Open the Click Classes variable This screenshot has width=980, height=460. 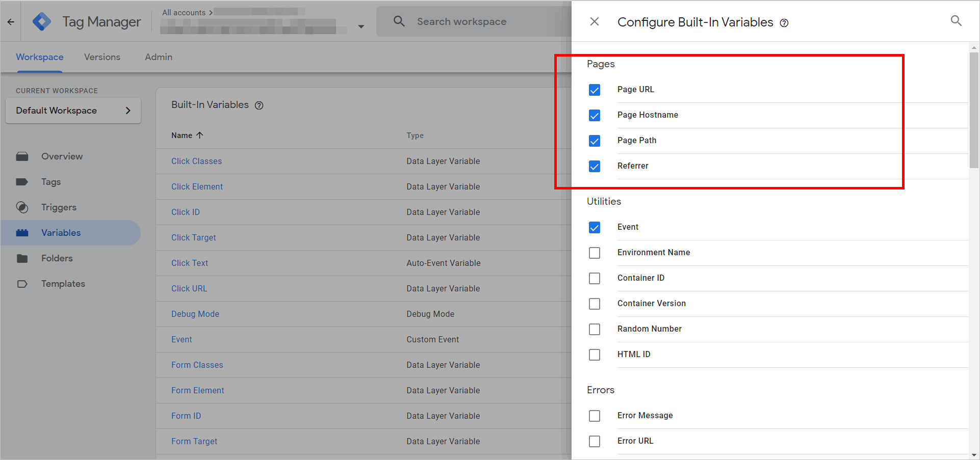click(196, 161)
